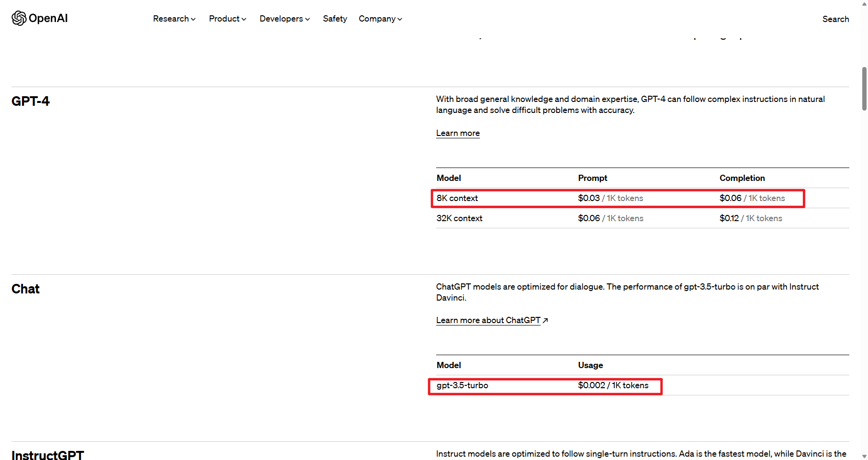
Task: Click the Prompt column header
Action: (x=593, y=178)
